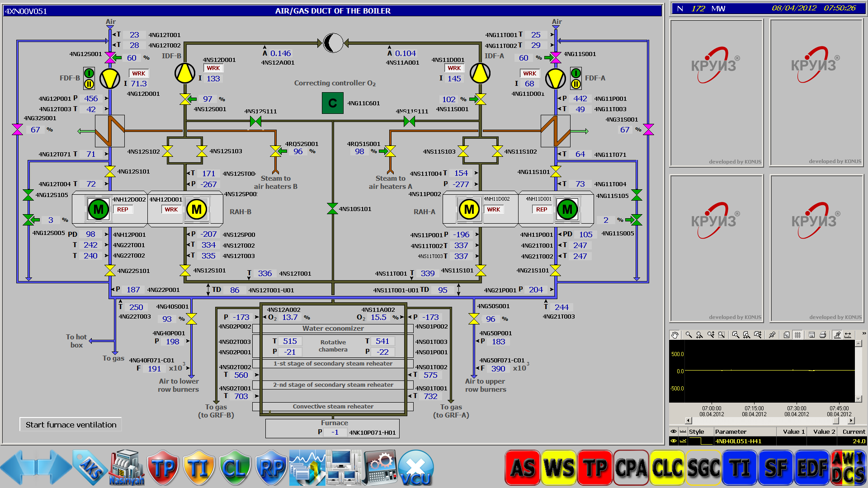Open the trend charts and reports icon
This screenshot has width=868, height=488.
(307, 468)
